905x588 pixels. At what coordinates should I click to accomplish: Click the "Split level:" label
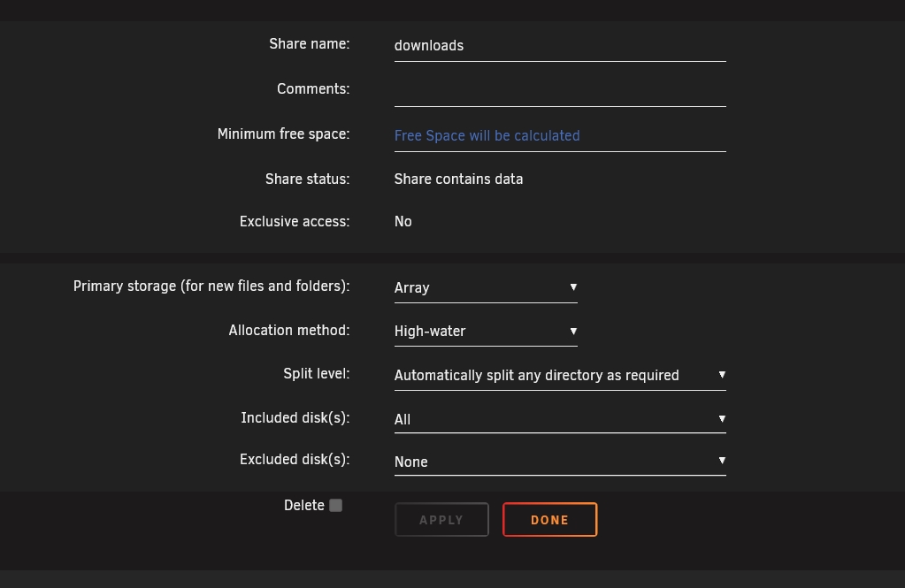[x=316, y=374]
